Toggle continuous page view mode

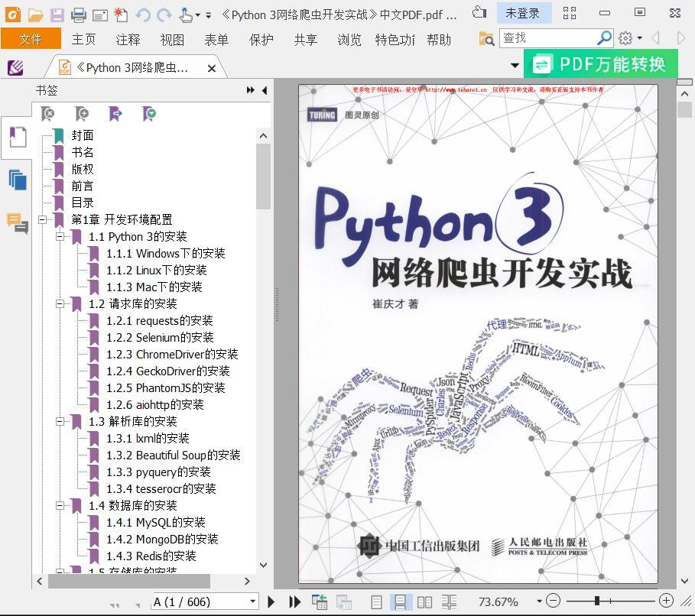(x=400, y=601)
